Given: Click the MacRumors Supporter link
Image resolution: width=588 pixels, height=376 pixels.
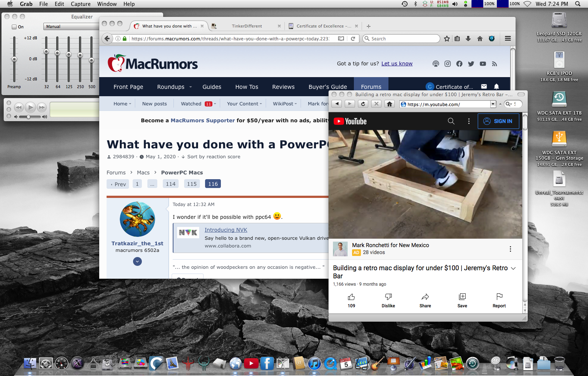Looking at the screenshot, I should [202, 120].
